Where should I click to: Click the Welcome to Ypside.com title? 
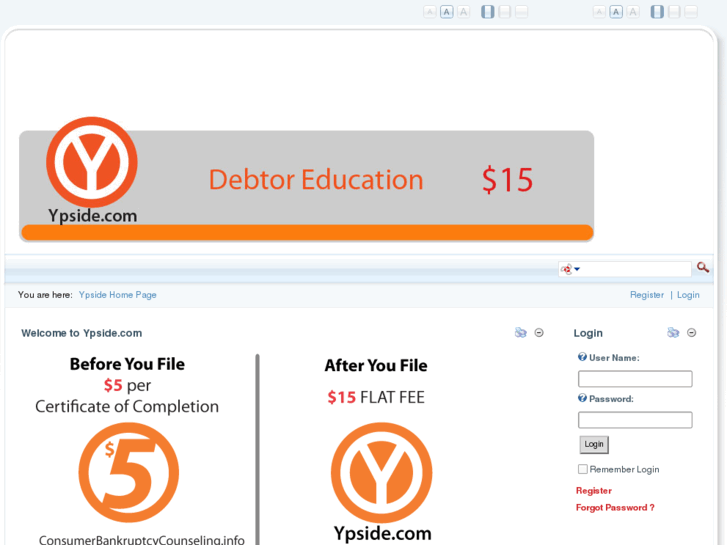click(82, 333)
